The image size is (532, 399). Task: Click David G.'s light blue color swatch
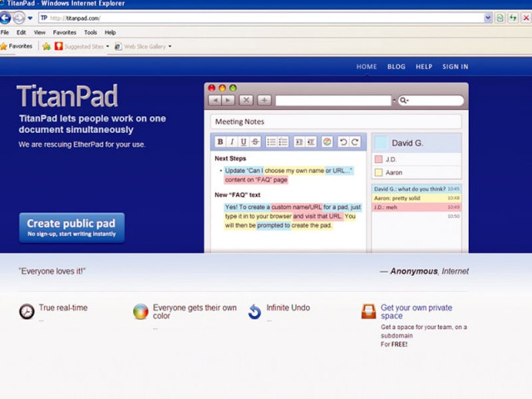[381, 143]
